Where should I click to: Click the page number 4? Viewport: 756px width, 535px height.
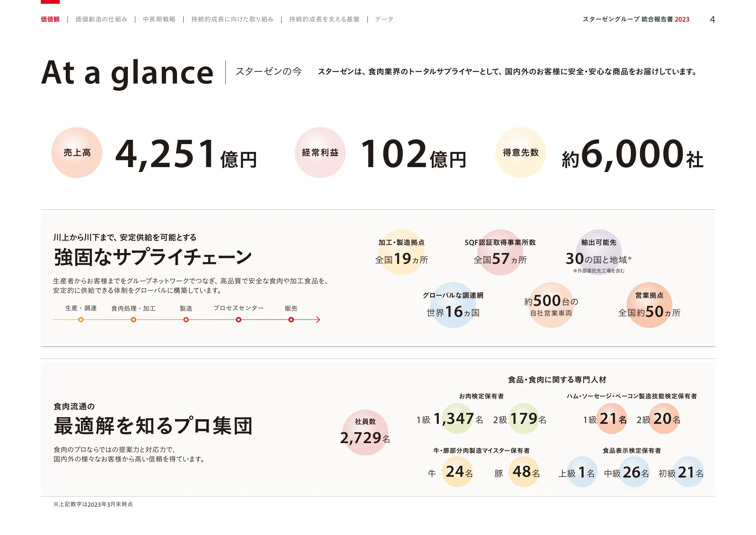pos(712,19)
